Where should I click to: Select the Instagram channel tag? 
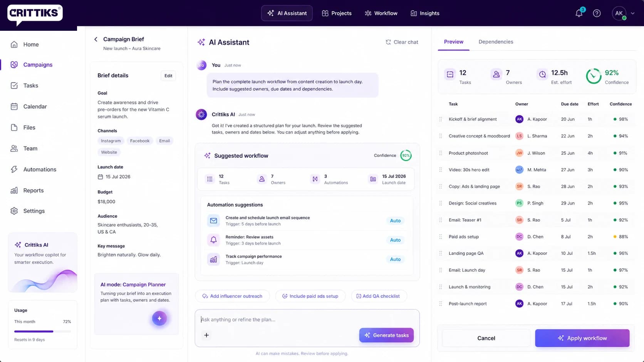111,141
